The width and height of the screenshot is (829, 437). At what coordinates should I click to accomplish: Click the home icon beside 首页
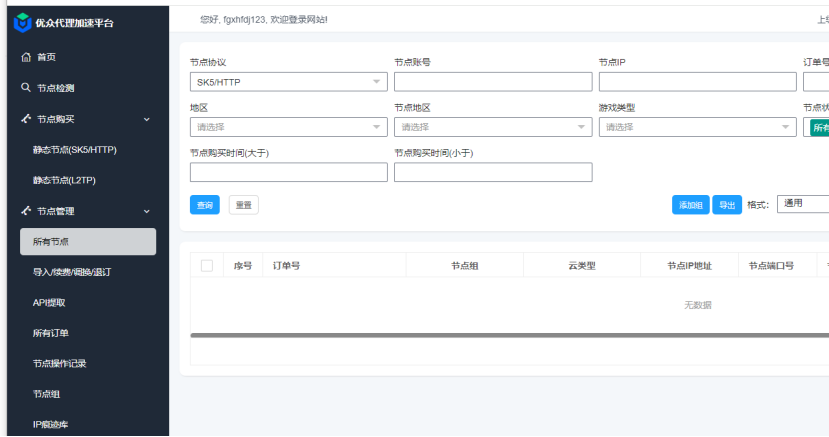click(26, 58)
